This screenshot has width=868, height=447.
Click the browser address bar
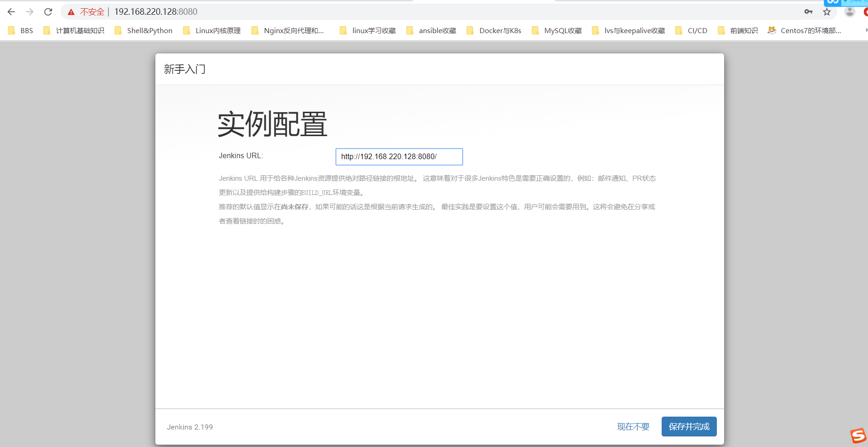276,11
